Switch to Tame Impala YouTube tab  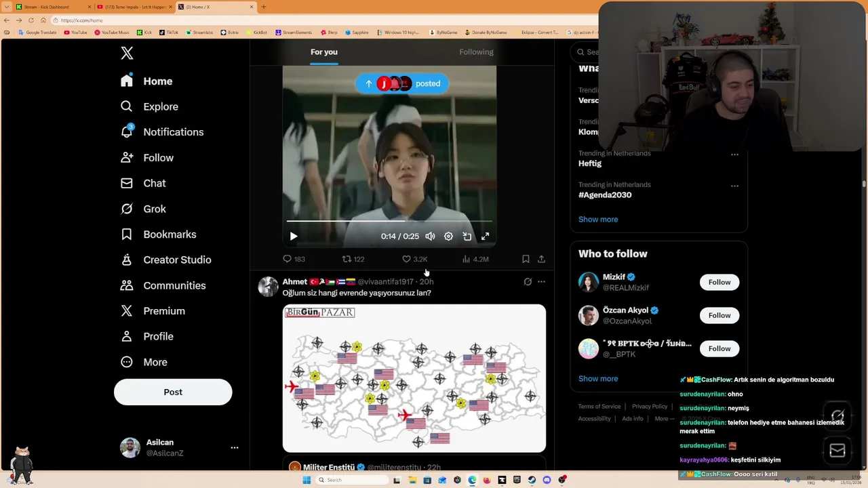click(x=133, y=7)
